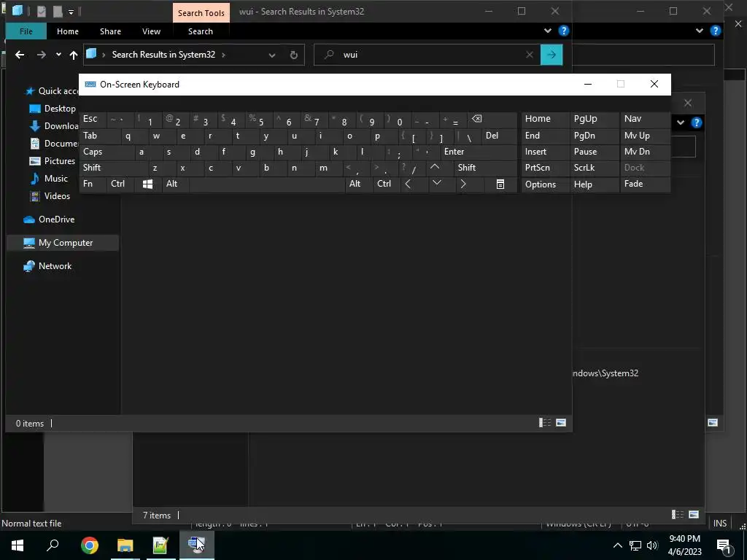Screen dimensions: 747x560
Task: Open Notepad++ taskbar icon
Action: [160, 545]
